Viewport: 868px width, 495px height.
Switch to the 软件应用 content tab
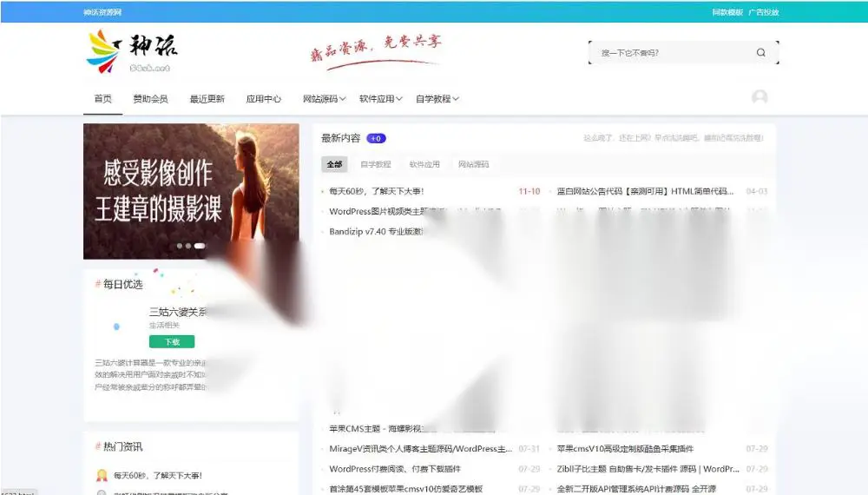(x=424, y=164)
